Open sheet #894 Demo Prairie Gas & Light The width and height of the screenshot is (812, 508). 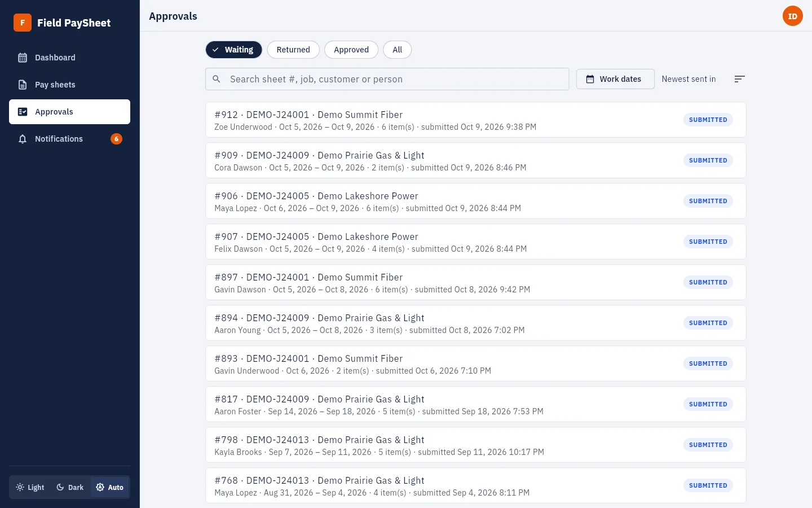click(476, 323)
